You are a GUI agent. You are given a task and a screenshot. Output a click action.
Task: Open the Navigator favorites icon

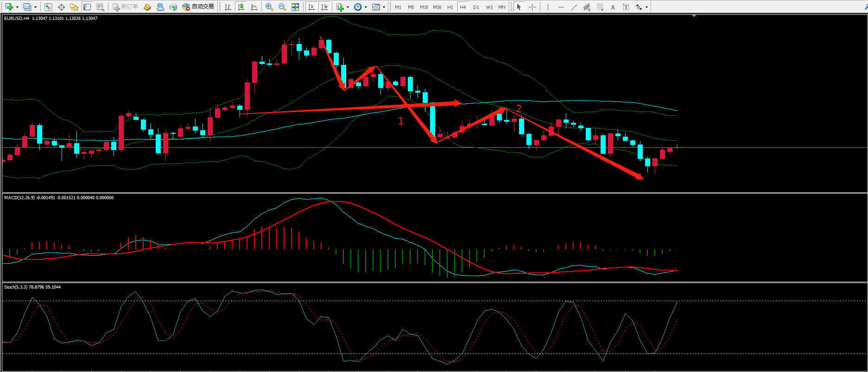[x=74, y=7]
